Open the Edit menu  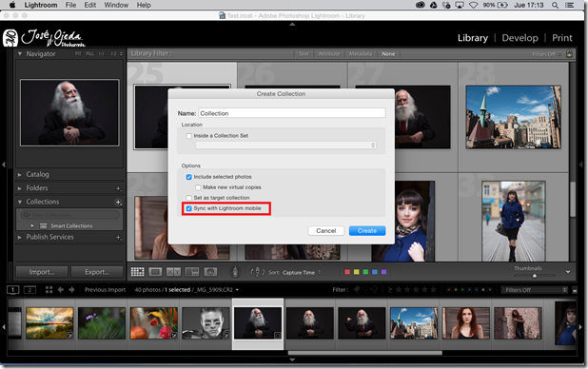click(90, 5)
